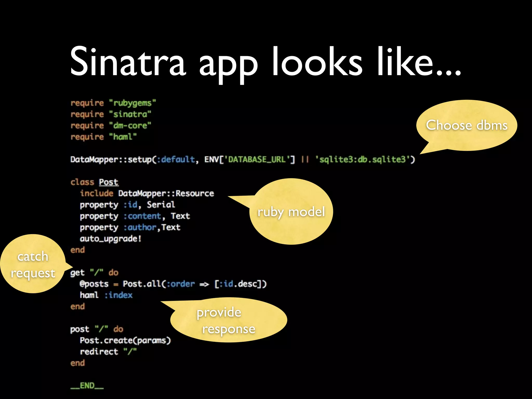Click the post "/" do line
532x399 pixels.
pyautogui.click(x=97, y=329)
